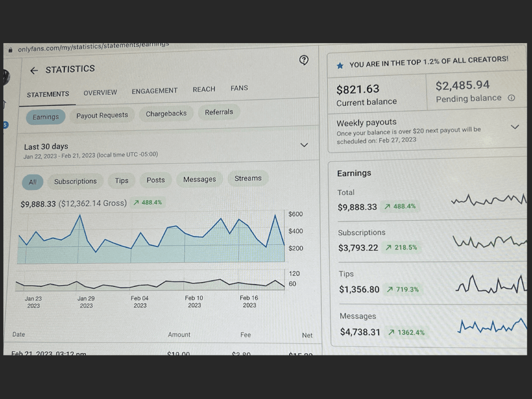Viewport: 532px width, 399px height.
Task: View the Referrals section
Action: click(219, 112)
